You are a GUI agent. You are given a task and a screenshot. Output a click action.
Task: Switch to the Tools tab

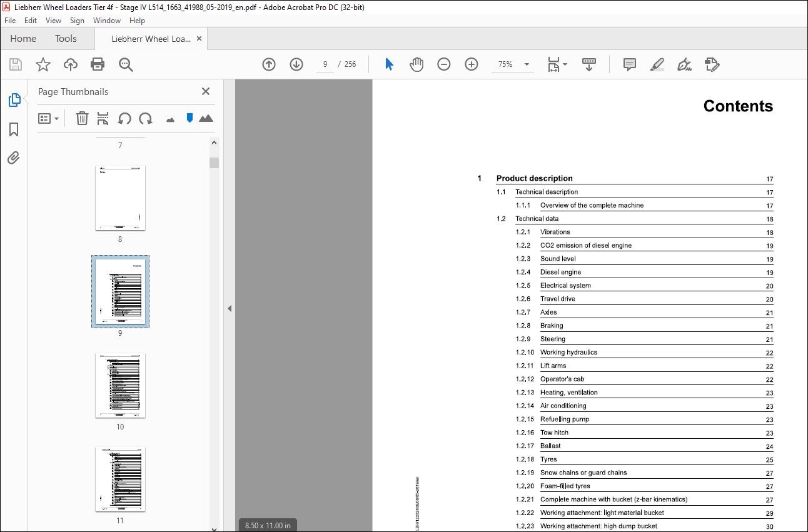[66, 39]
